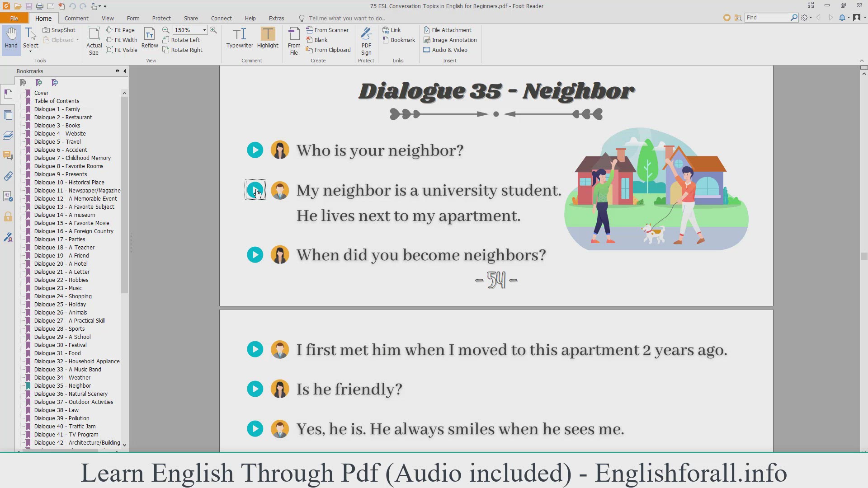
Task: Open the Attachments panel paperclip icon
Action: pos(8,176)
